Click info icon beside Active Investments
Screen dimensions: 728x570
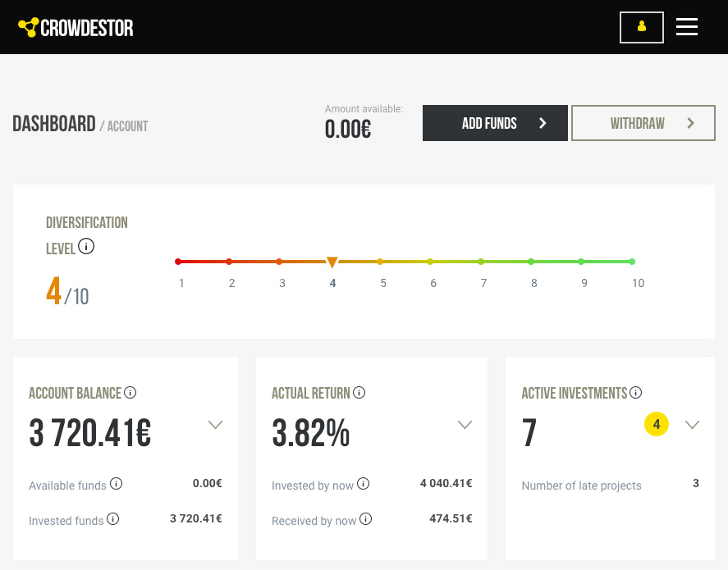635,393
